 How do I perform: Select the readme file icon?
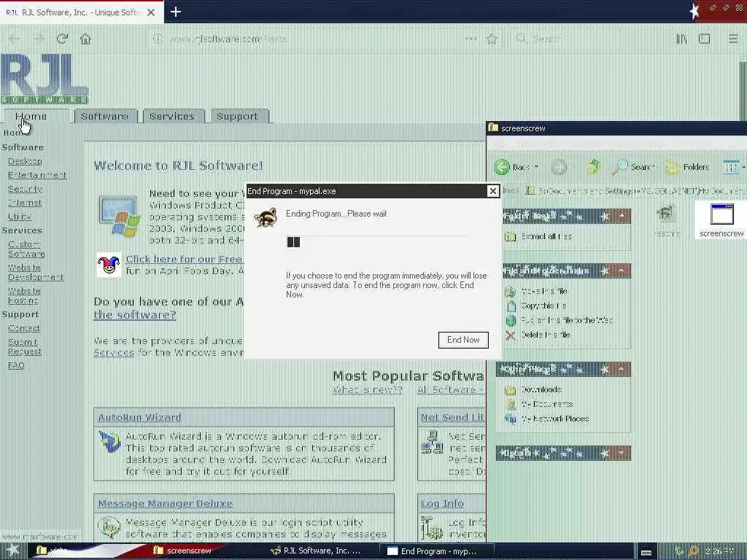pos(666,220)
